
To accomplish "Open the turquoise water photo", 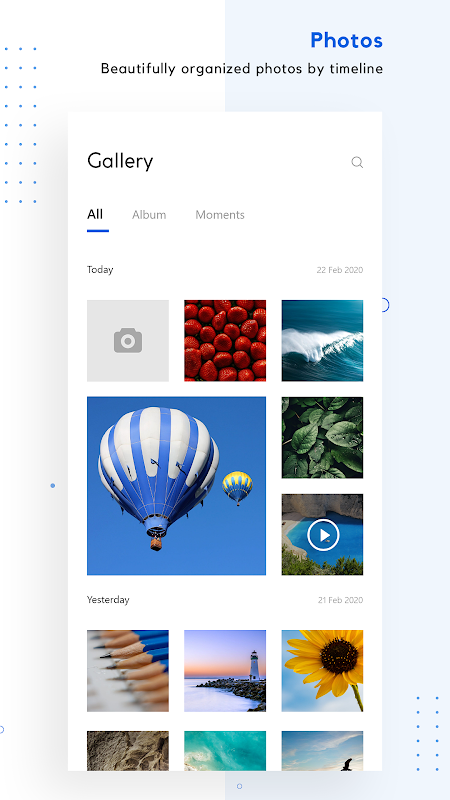I will 225,751.
